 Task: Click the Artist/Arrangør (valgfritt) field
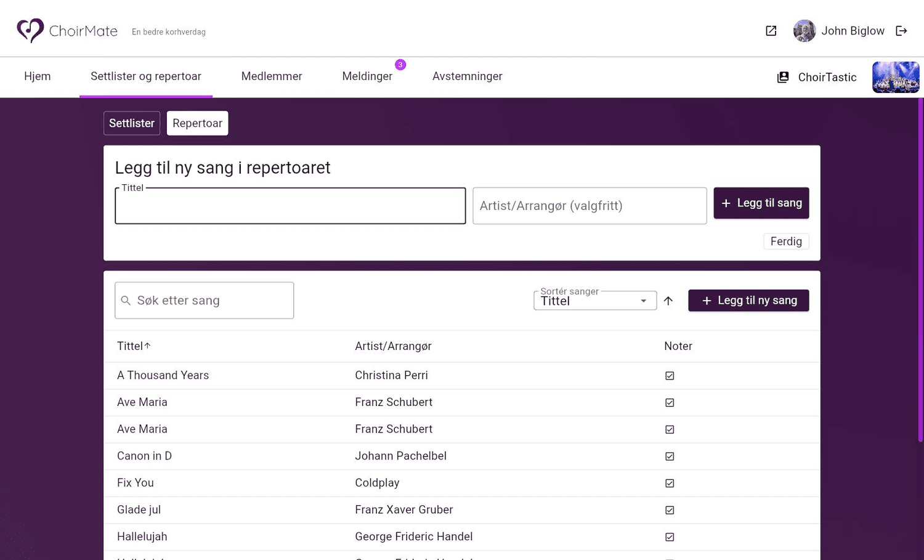point(590,206)
